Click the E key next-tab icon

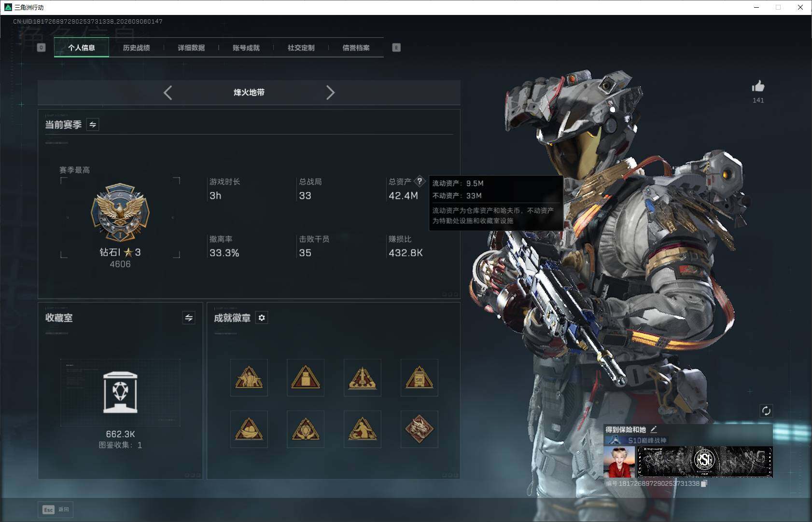coord(396,47)
